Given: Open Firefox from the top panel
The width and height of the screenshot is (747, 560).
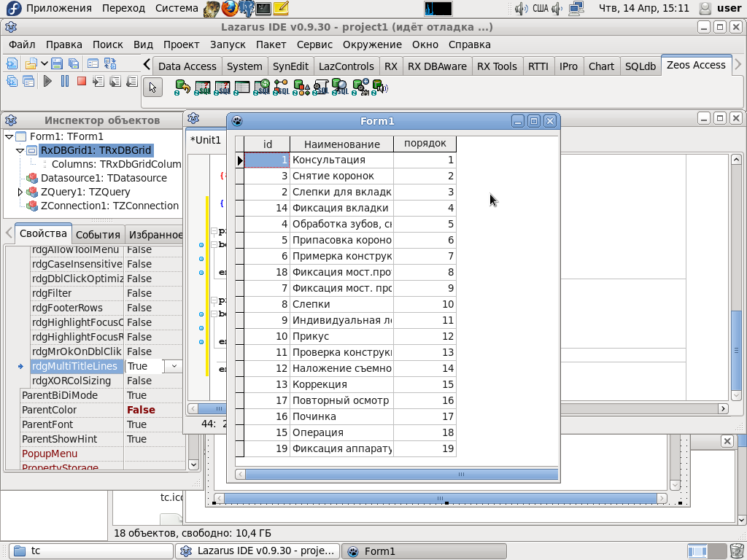Looking at the screenshot, I should [x=230, y=9].
